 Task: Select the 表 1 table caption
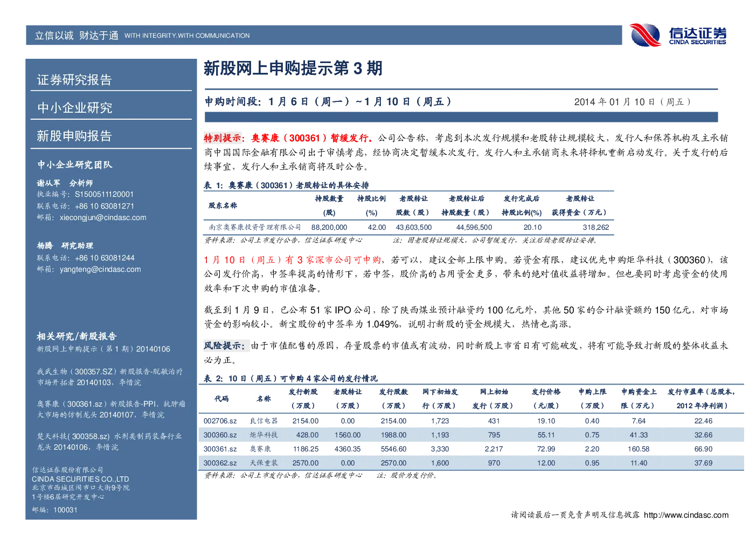pos(286,186)
